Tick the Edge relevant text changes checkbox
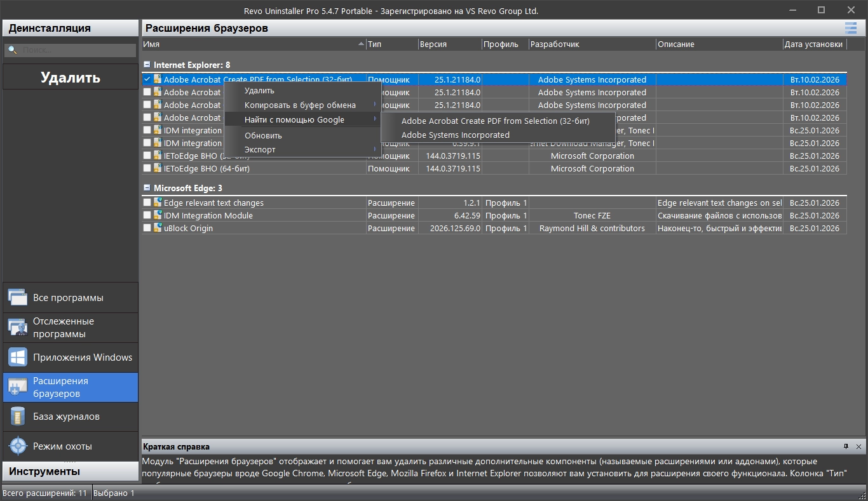 tap(147, 203)
